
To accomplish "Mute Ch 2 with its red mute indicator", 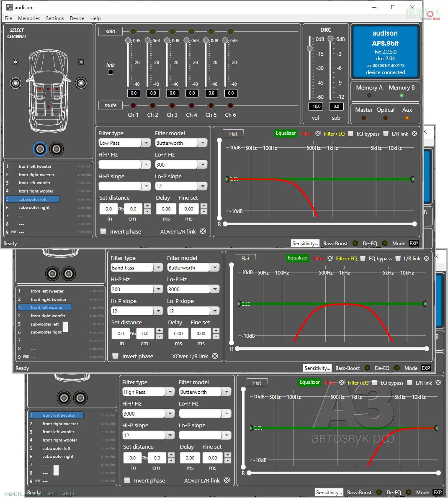I will coord(153,105).
